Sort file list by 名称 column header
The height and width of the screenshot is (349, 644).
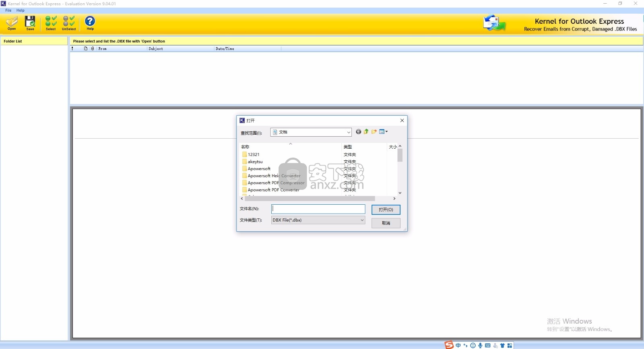290,147
